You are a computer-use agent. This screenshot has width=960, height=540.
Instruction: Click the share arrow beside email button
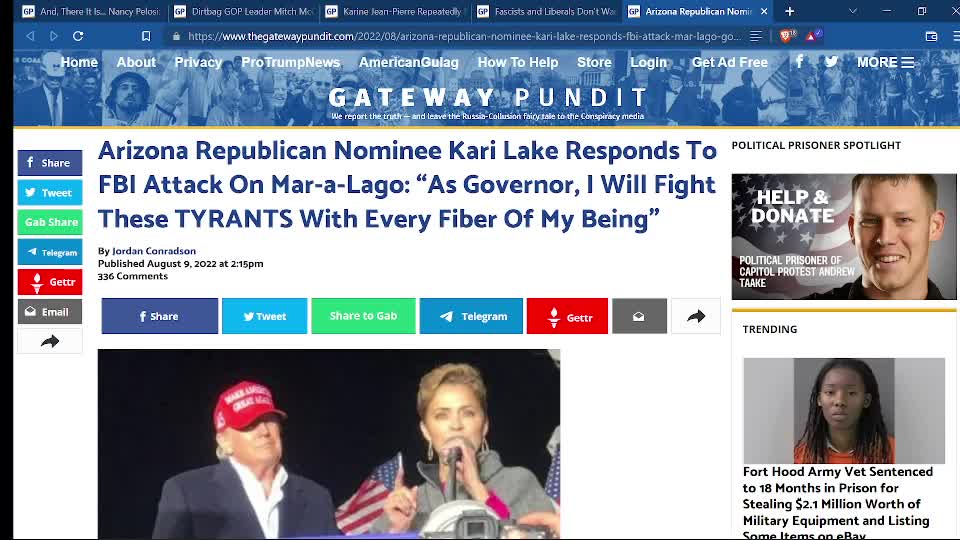point(696,316)
